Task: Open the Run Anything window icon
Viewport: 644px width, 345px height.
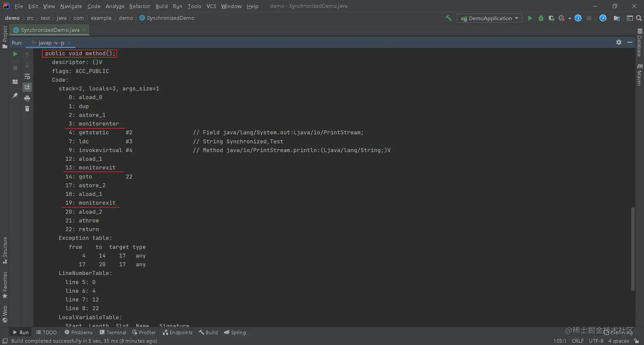Action: [630, 18]
